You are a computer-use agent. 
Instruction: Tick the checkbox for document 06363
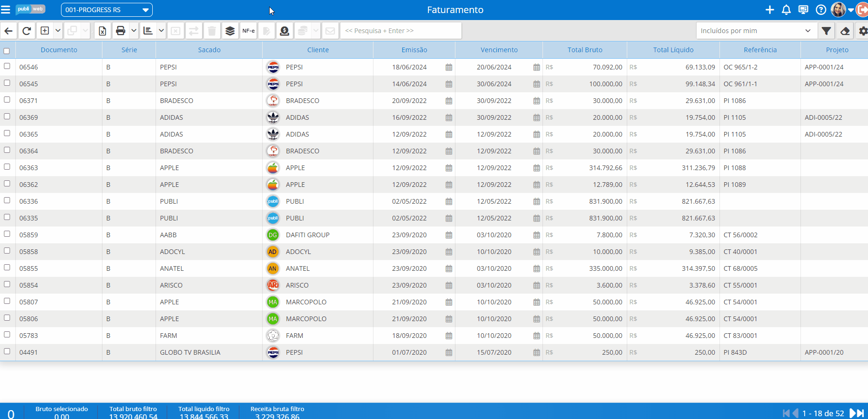pyautogui.click(x=7, y=167)
